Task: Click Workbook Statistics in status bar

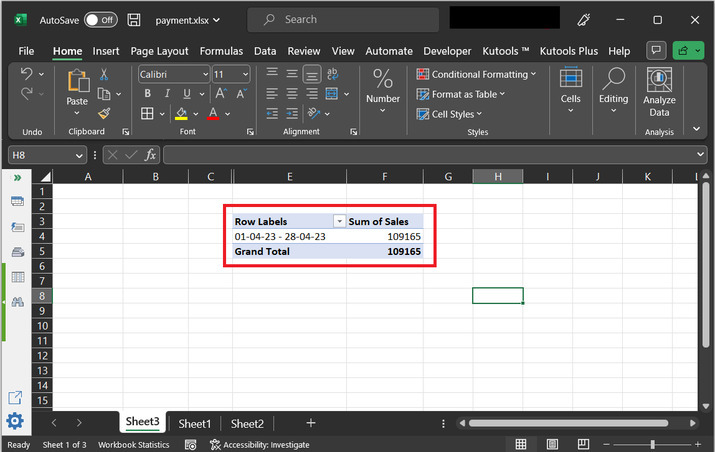Action: [133, 445]
